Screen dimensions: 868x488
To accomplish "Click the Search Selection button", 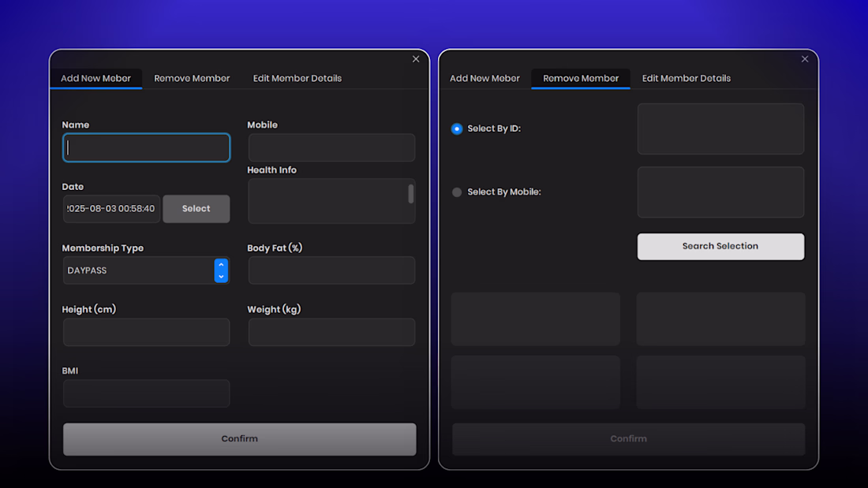I will pos(720,246).
